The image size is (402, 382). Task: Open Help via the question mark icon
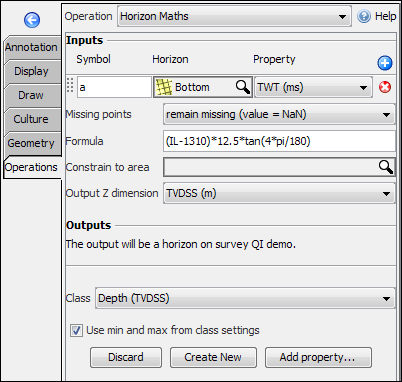tap(364, 16)
